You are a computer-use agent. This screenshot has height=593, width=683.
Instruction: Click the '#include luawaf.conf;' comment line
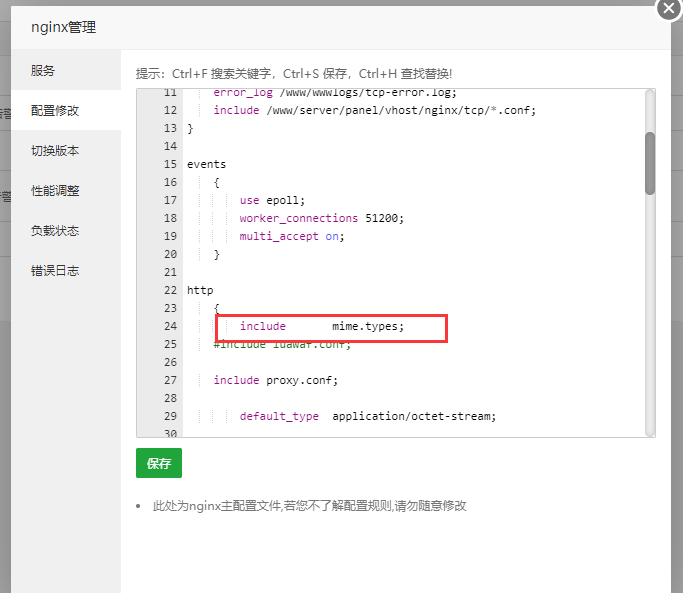coord(282,344)
